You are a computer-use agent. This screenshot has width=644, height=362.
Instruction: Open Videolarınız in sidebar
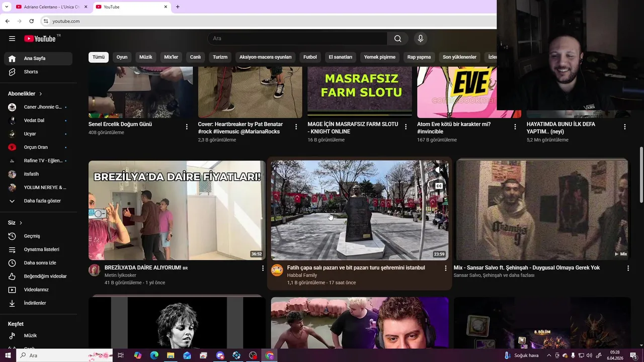point(38,290)
